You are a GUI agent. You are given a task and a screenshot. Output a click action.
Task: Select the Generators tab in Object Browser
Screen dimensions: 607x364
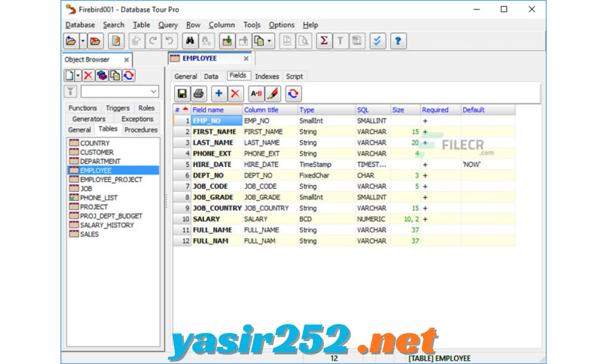(89, 119)
